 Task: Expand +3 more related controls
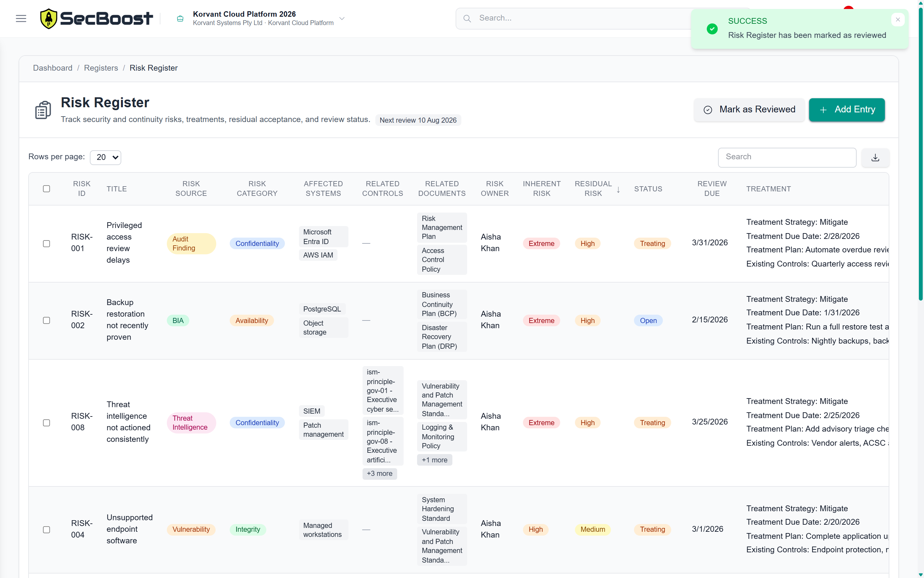(380, 474)
